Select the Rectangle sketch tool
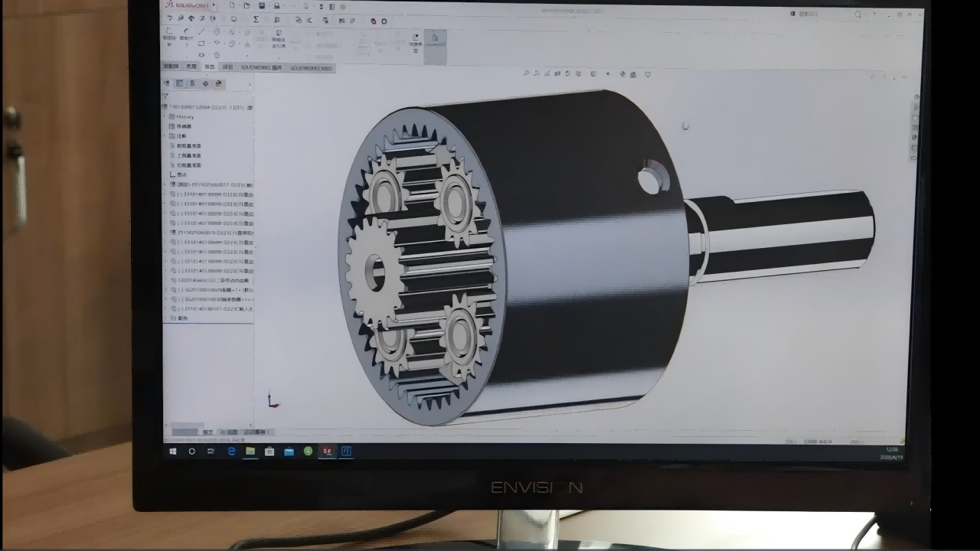980x551 pixels. tap(201, 44)
